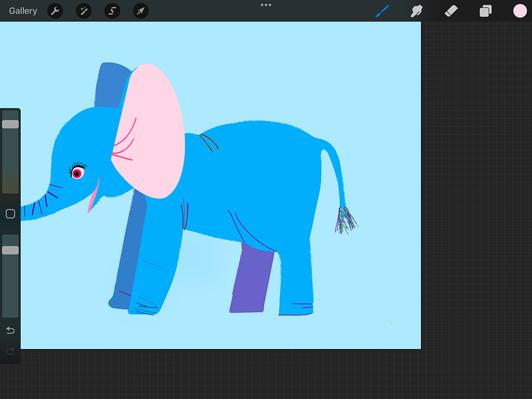
Task: Open the Actions wrench menu
Action: (x=55, y=11)
